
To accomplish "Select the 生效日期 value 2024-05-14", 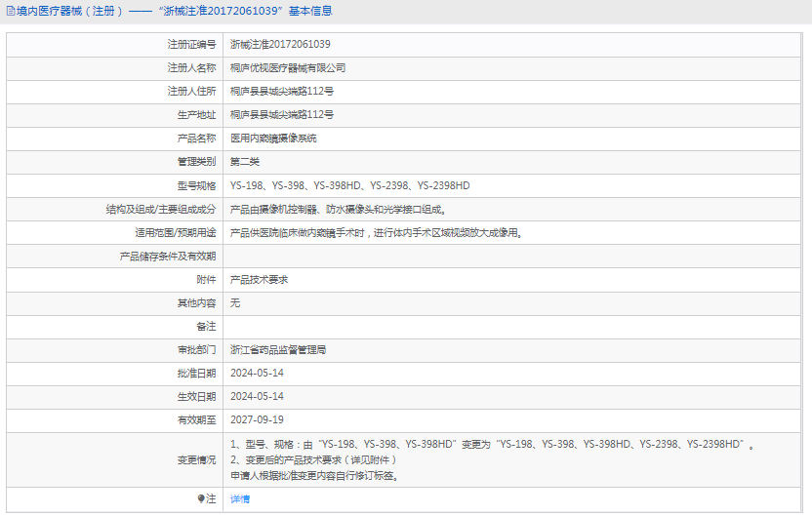I will click(x=257, y=396).
